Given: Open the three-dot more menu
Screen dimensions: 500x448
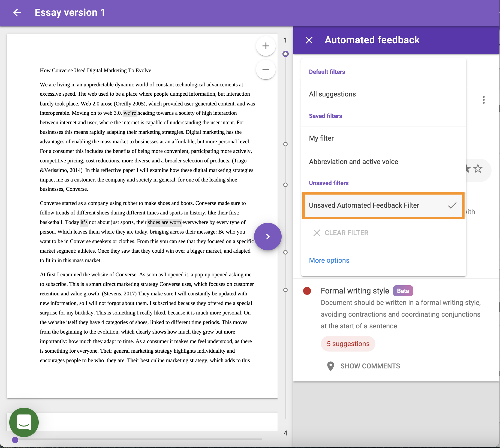Looking at the screenshot, I should click(484, 100).
